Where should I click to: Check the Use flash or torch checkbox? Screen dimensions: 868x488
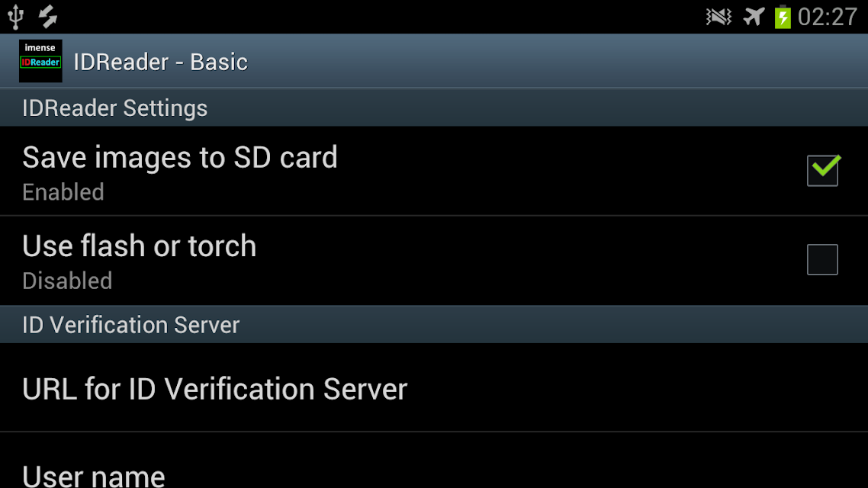click(822, 259)
